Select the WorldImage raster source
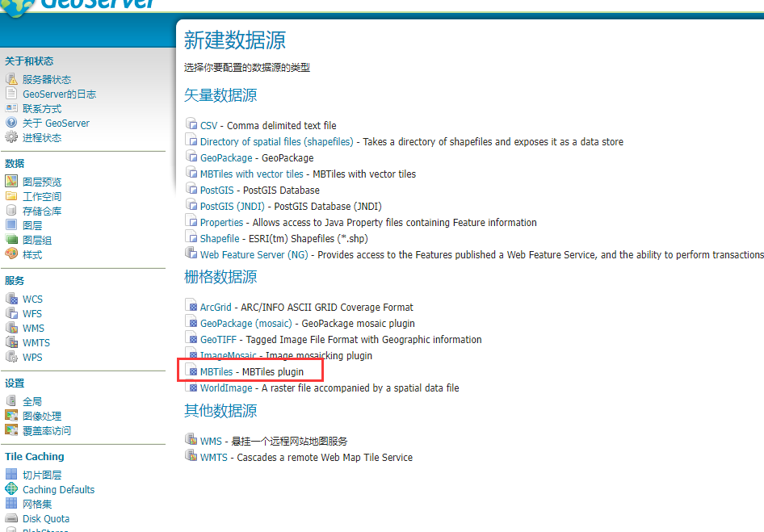The height and width of the screenshot is (532, 764). click(226, 388)
